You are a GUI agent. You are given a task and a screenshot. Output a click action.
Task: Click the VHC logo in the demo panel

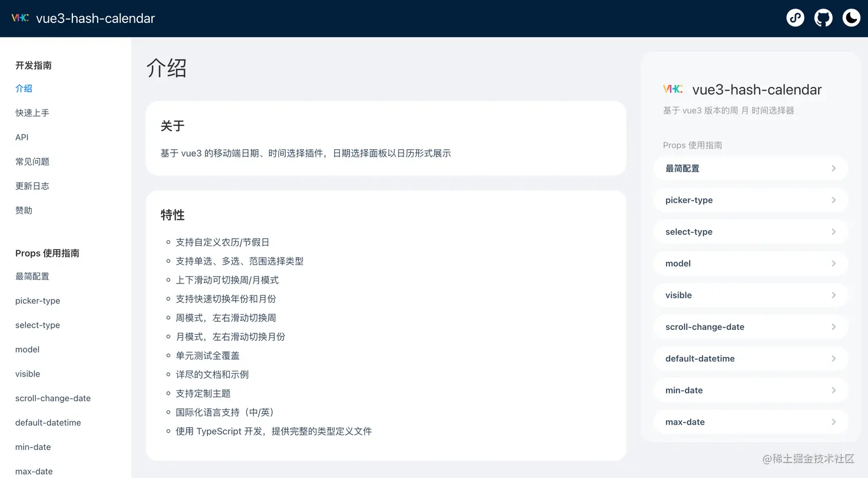[x=673, y=89]
